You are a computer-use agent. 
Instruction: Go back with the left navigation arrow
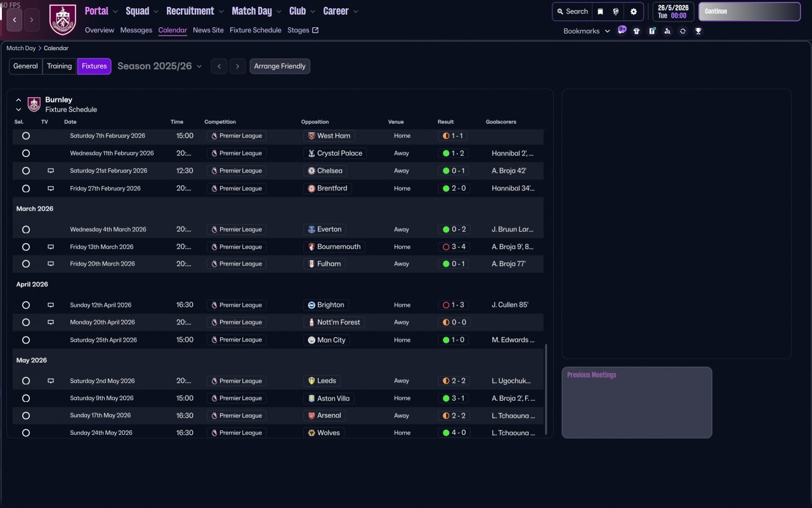coord(15,20)
